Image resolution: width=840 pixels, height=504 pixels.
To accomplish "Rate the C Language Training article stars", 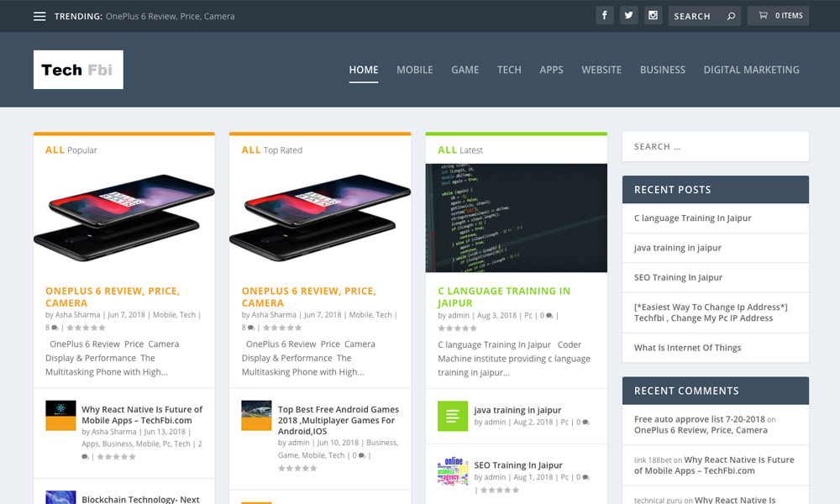I will pos(458,328).
